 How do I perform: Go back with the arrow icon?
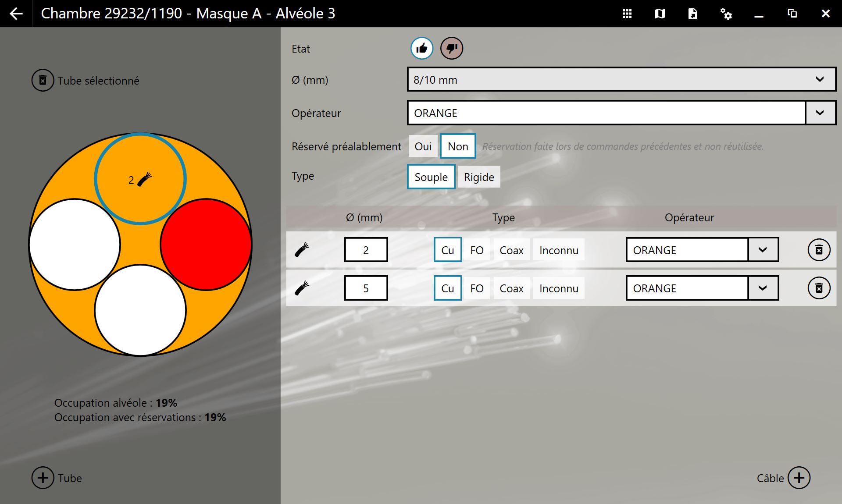16,14
